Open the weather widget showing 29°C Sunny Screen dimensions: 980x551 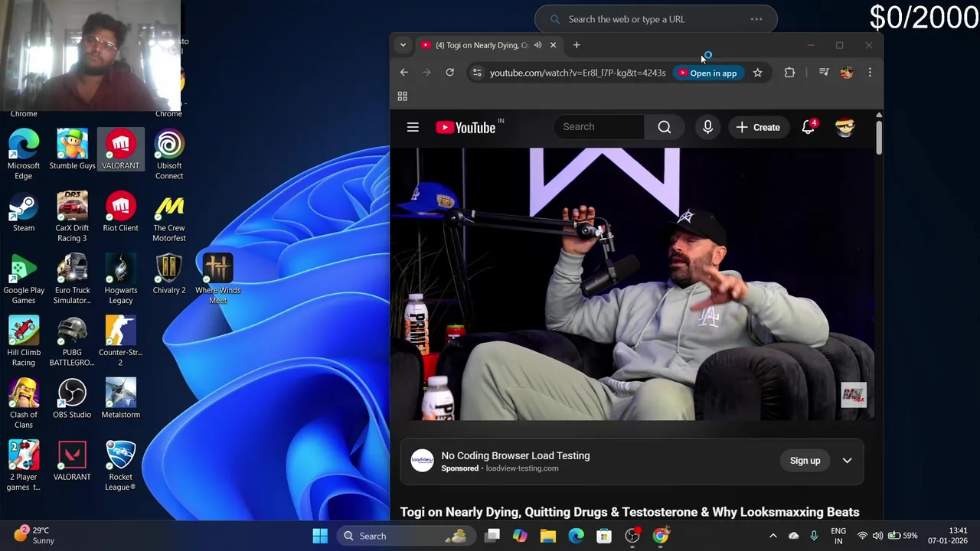click(34, 535)
